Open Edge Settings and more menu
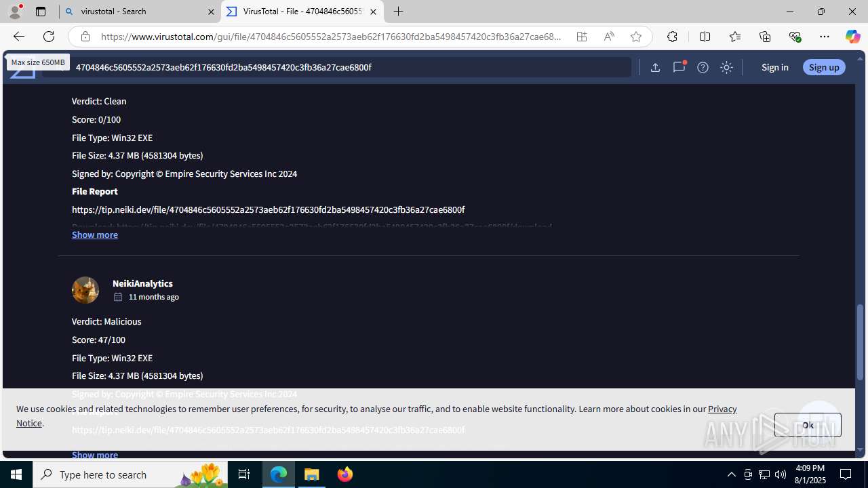 point(825,37)
